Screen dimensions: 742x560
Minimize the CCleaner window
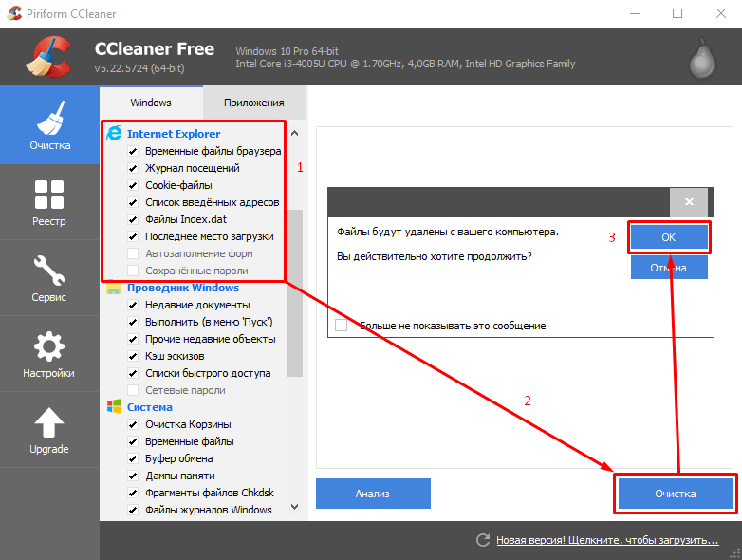635,13
